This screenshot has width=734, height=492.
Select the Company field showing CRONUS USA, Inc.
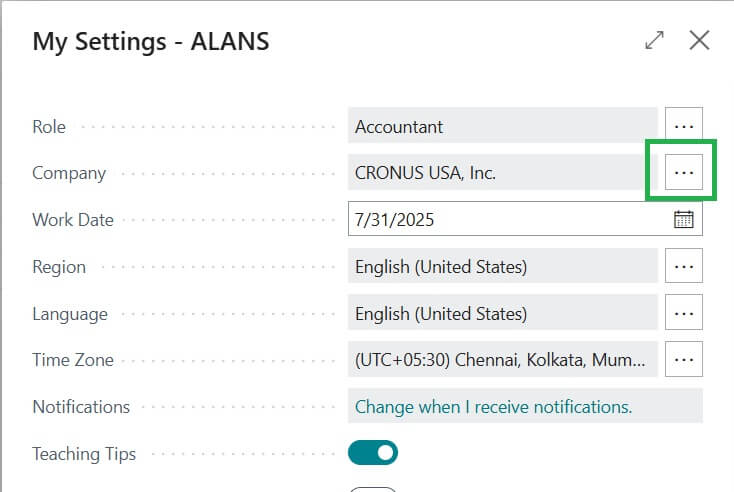click(x=502, y=173)
